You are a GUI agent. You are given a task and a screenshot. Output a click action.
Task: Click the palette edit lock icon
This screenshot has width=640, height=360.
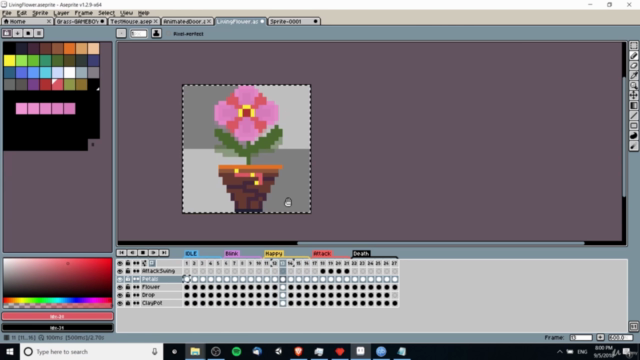coord(7,33)
